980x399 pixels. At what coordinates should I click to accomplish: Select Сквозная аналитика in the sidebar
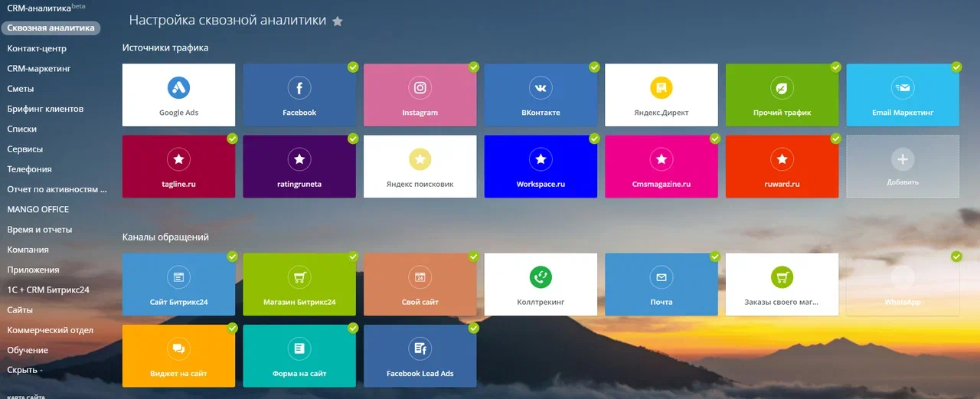51,28
